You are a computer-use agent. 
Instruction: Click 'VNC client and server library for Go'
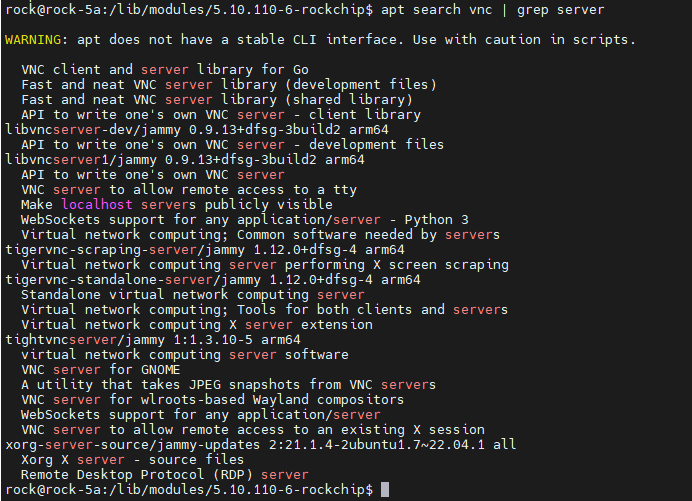165,70
